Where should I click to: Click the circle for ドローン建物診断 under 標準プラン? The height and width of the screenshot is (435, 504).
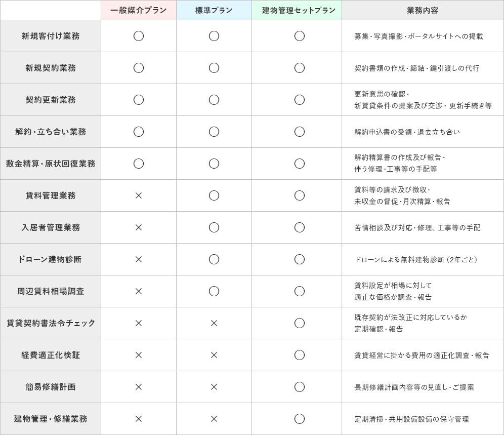(x=214, y=259)
